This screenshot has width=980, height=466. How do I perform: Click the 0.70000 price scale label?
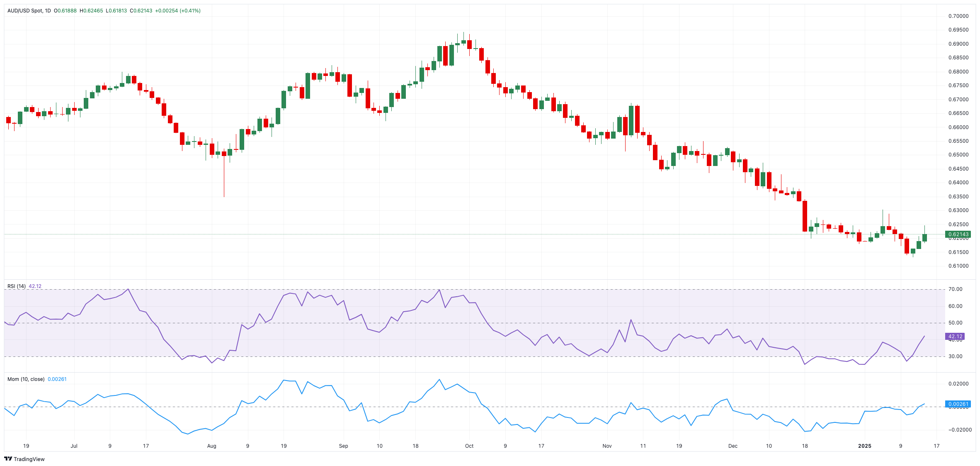click(958, 16)
